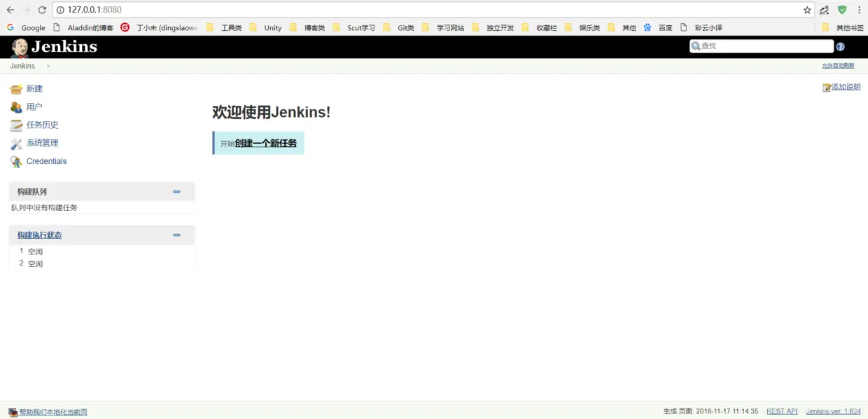Click the 新建 icon in sidebar
Image resolution: width=868 pixels, height=419 pixels.
click(16, 89)
